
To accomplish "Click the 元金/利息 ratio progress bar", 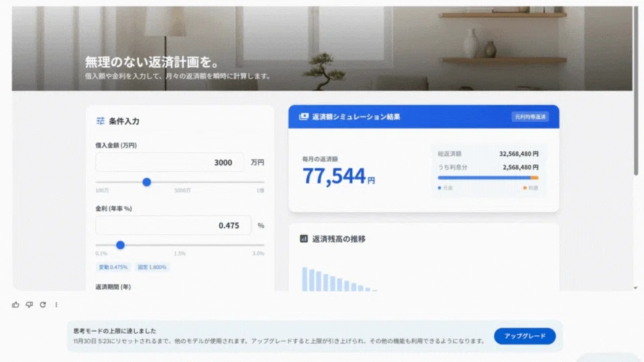I will [x=488, y=178].
